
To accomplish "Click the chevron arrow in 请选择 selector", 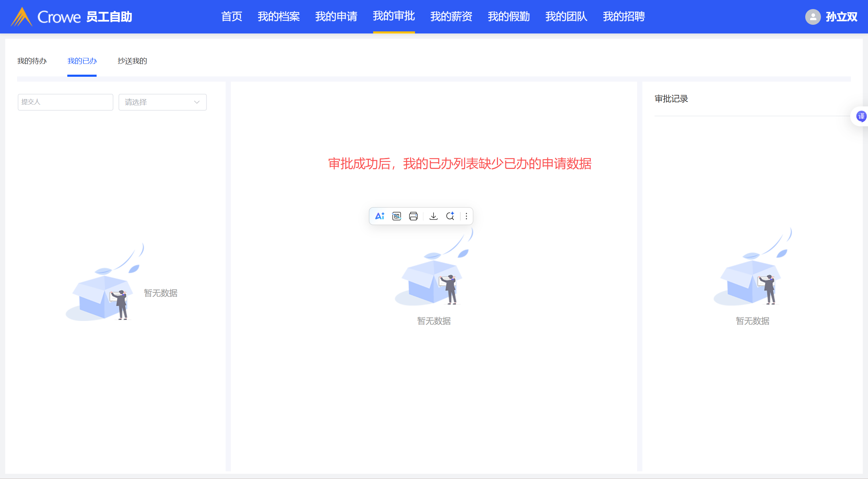I will pos(197,102).
